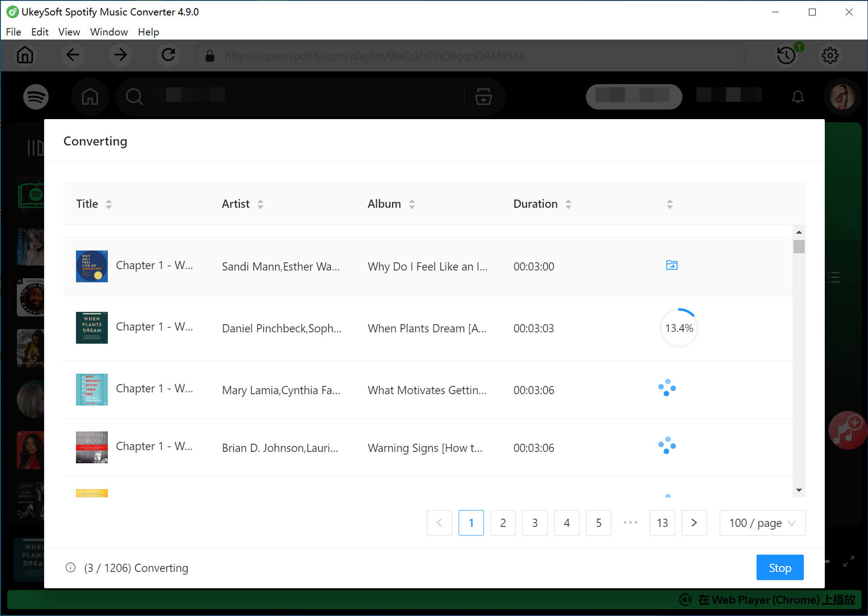This screenshot has height=616, width=868.
Task: Select artist Daniel Pinchbeck,Soph... cell
Action: [282, 328]
